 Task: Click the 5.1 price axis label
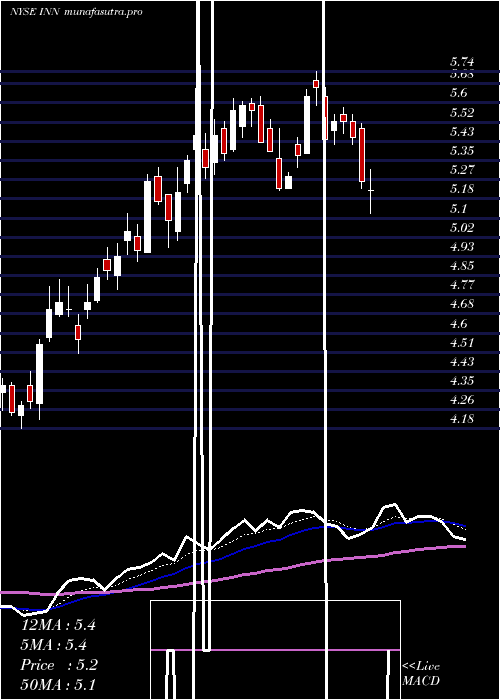pos(458,208)
